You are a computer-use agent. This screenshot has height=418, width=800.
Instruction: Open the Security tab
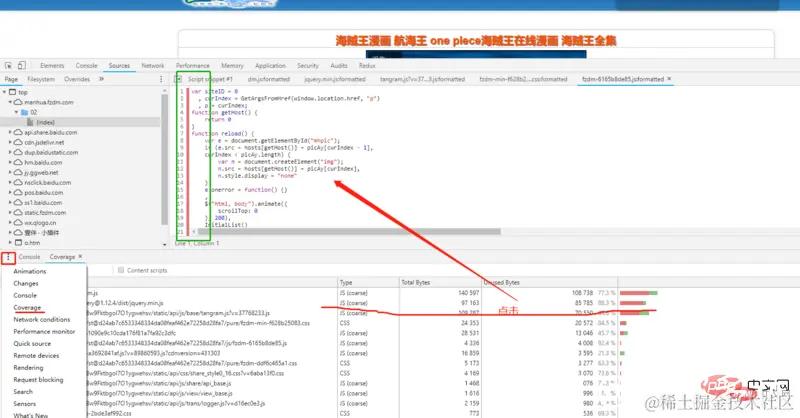coord(308,66)
